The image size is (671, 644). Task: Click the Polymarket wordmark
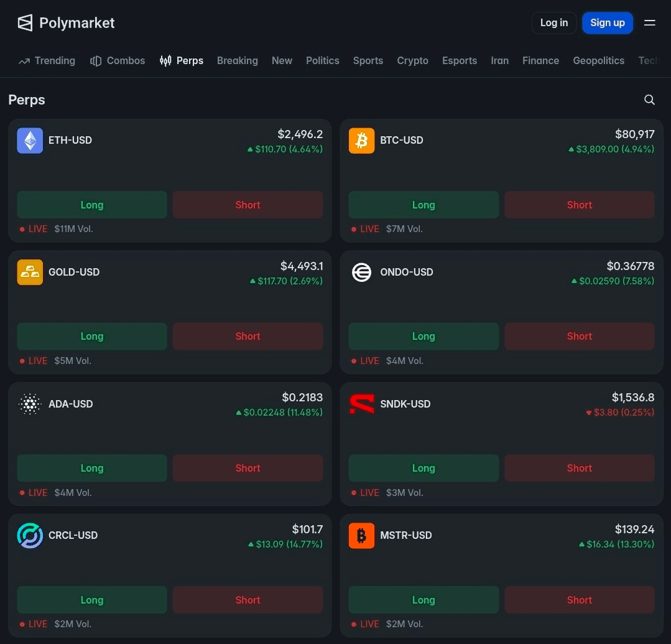[x=77, y=22]
